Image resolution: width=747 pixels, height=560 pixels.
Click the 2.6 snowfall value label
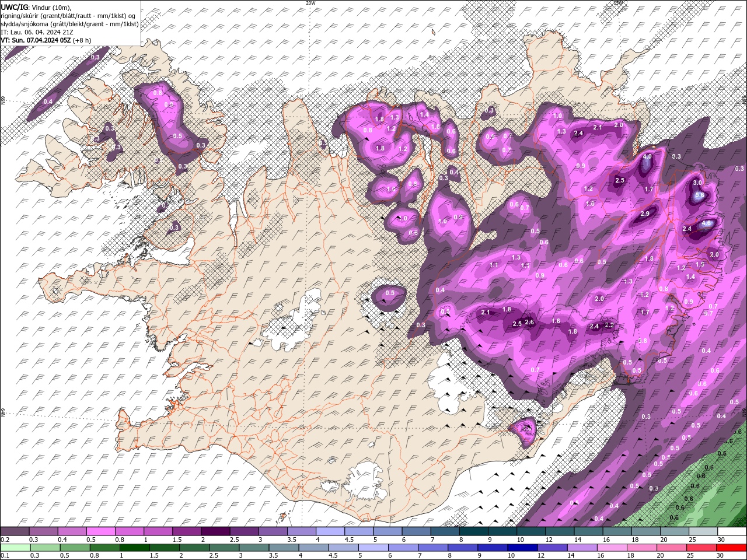530,322
